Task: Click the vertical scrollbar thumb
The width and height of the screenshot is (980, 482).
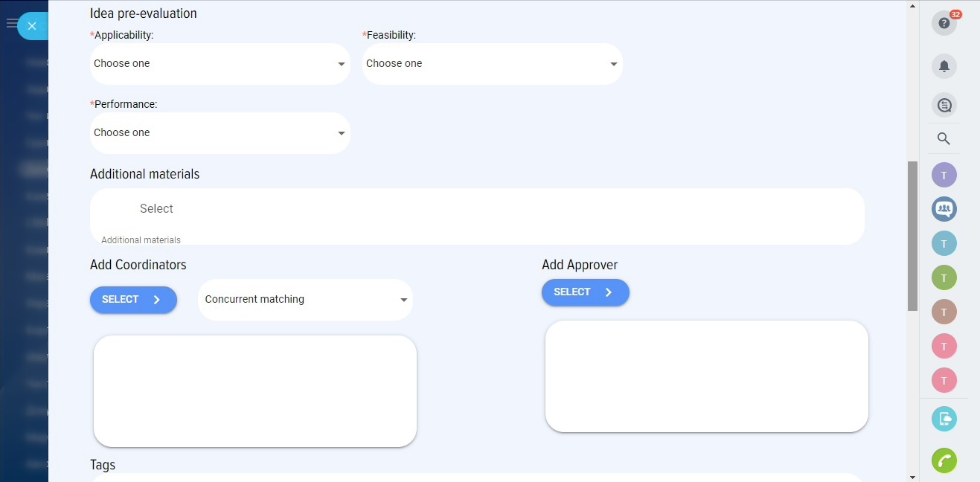Action: coord(912,236)
